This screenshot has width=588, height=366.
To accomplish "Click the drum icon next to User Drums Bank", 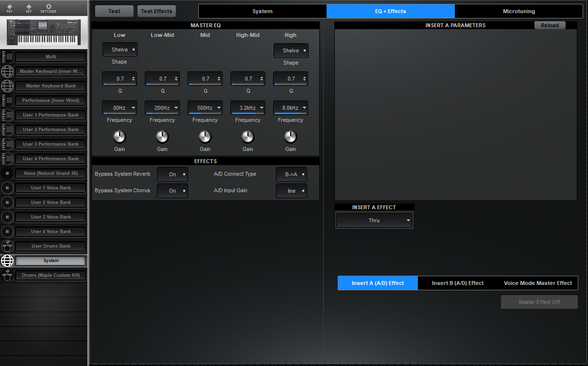I will point(7,246).
